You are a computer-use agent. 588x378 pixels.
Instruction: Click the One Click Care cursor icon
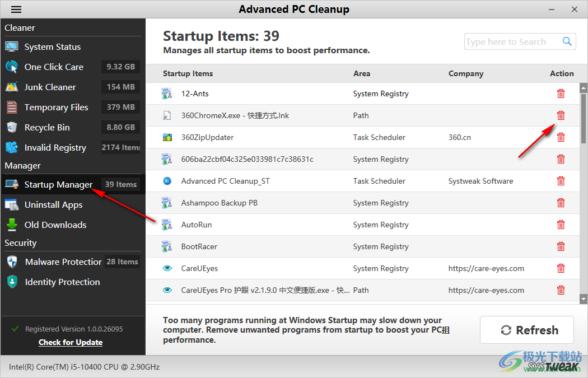pos(12,67)
